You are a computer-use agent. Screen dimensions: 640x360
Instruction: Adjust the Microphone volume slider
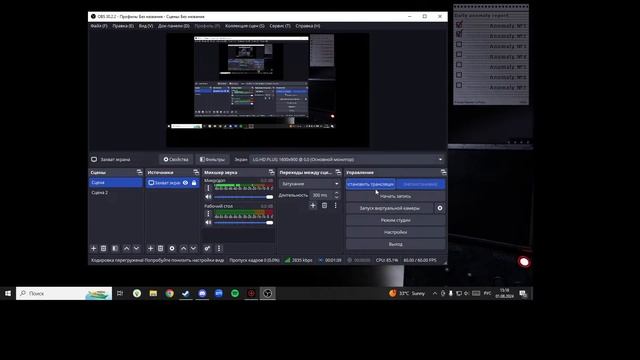(244, 197)
